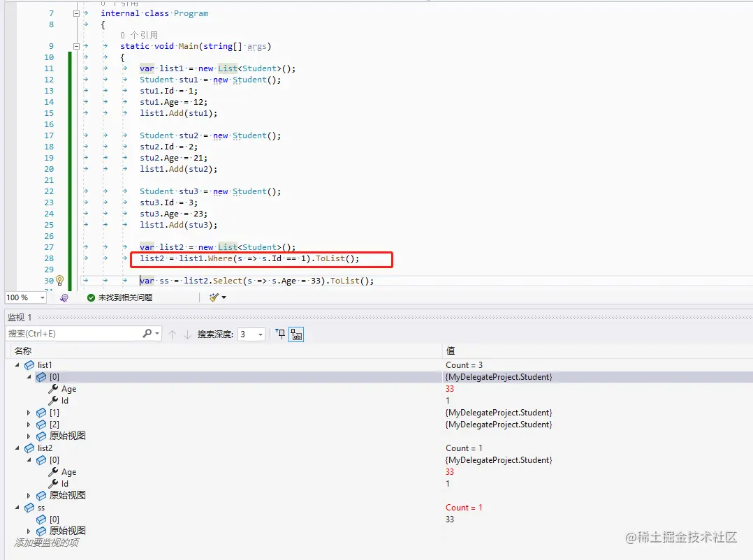Click the green checkmark no-issues icon
Viewport: 753px width, 560px height.
91,297
